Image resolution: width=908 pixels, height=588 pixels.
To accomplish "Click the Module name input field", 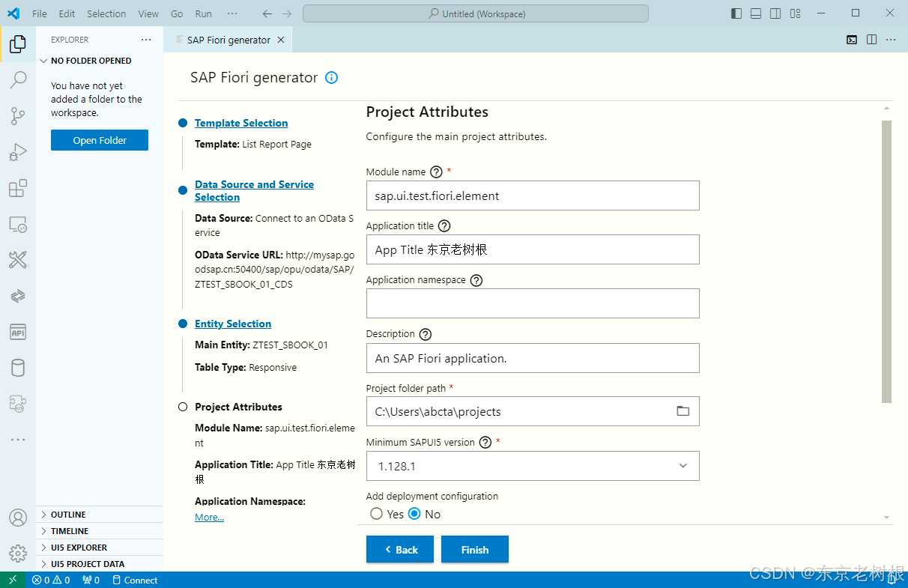I will click(x=533, y=196).
